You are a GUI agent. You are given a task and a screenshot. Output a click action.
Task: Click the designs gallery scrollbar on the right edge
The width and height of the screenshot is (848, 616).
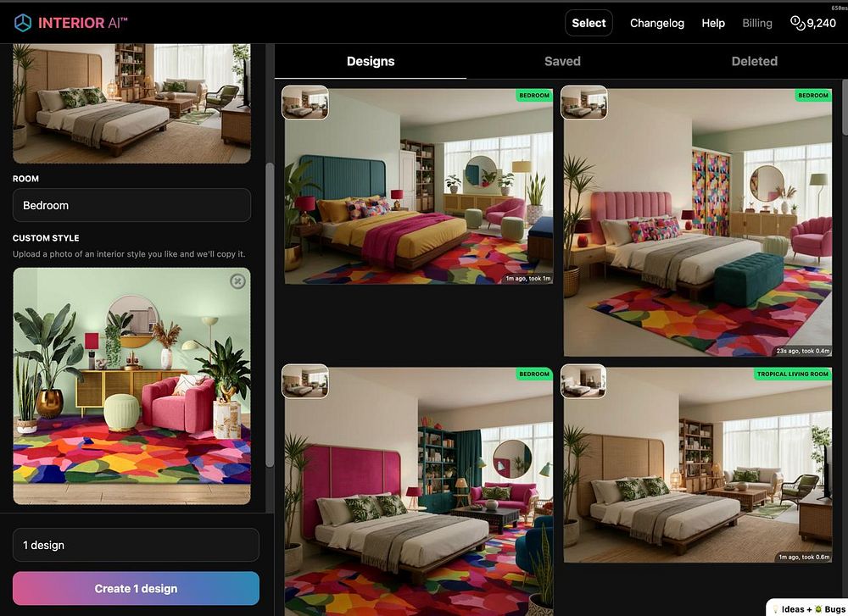[845, 108]
